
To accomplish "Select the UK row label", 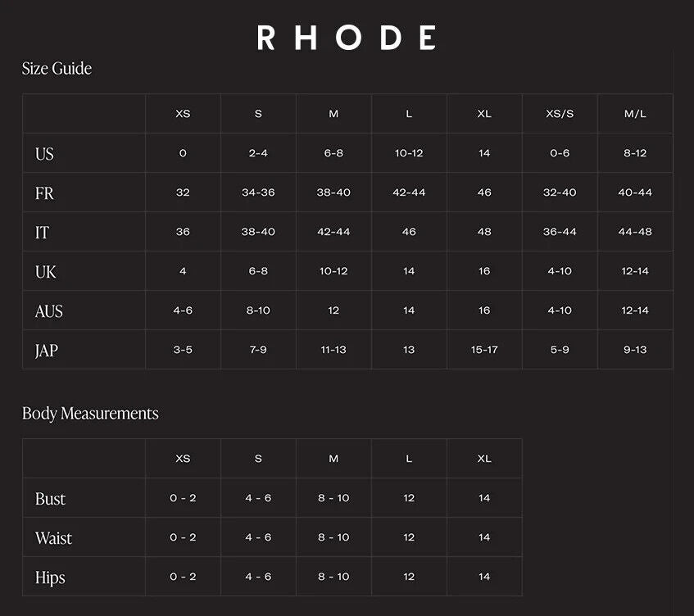I will (x=46, y=272).
